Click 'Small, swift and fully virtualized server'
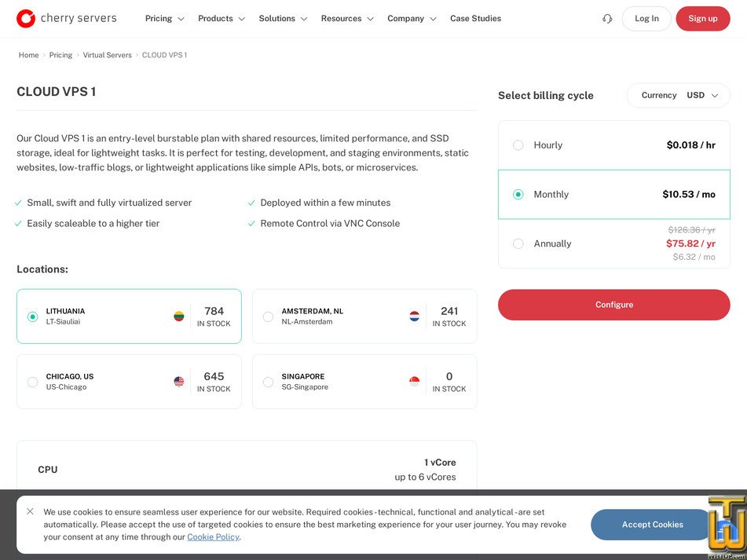Screen dimensions: 747x560 (109, 203)
